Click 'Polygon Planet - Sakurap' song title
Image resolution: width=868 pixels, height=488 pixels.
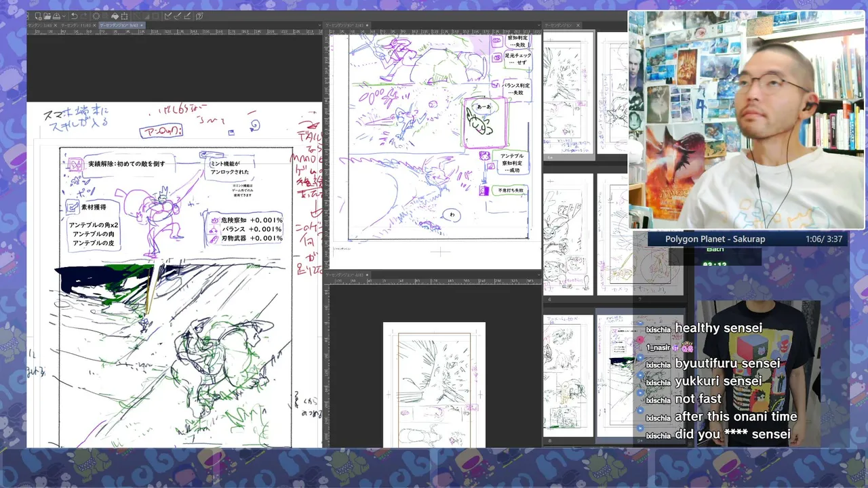715,239
